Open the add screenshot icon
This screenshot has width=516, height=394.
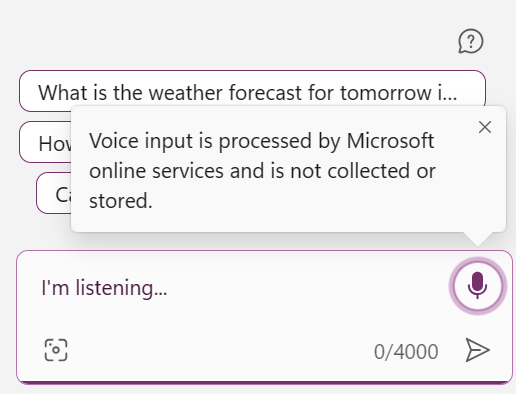(56, 350)
